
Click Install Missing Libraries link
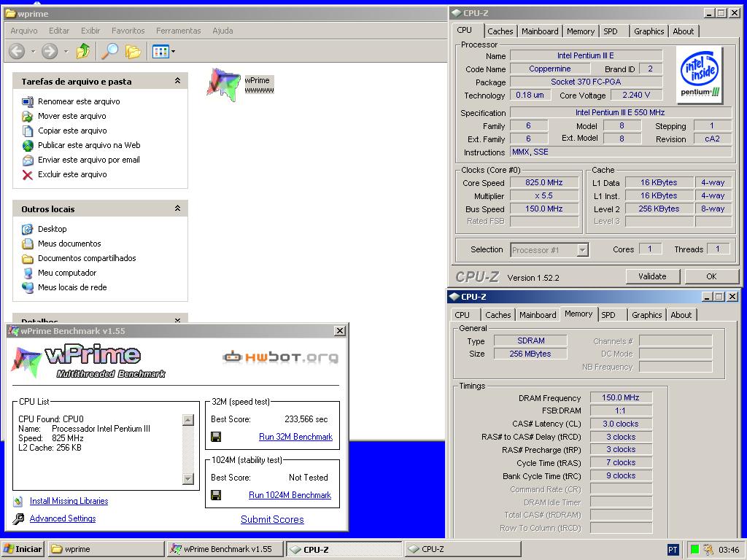69,501
